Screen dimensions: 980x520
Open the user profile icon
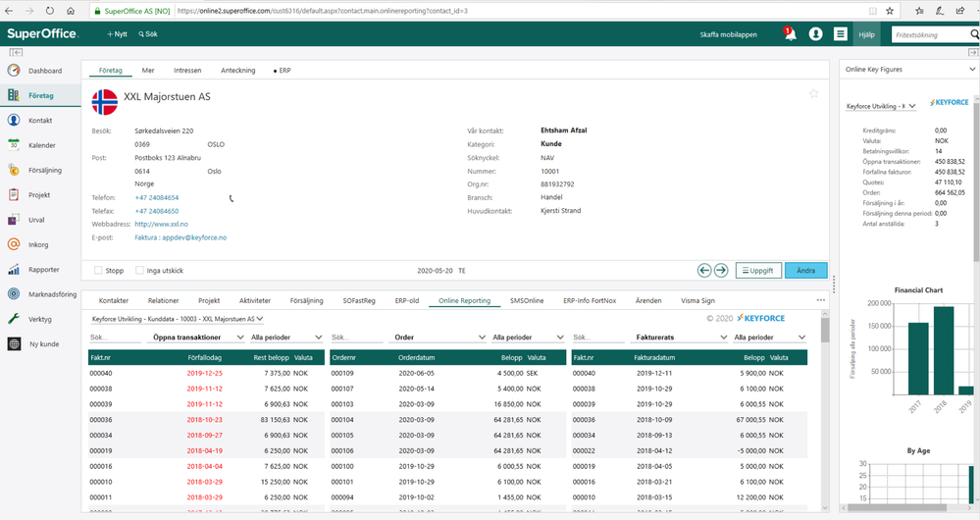pos(815,34)
